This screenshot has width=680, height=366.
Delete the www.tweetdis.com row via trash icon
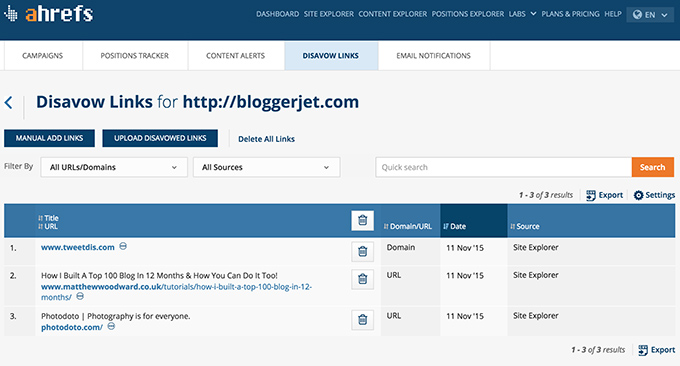(363, 251)
